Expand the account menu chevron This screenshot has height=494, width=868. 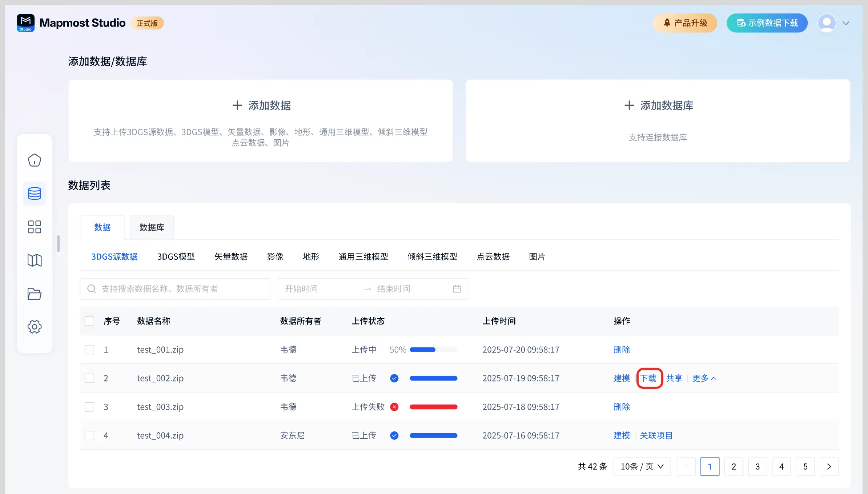[x=846, y=23]
